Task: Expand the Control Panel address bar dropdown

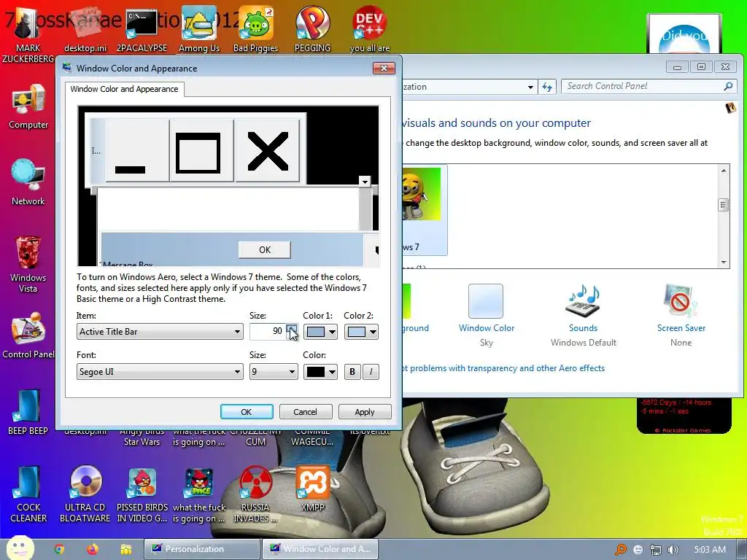Action: [x=530, y=87]
